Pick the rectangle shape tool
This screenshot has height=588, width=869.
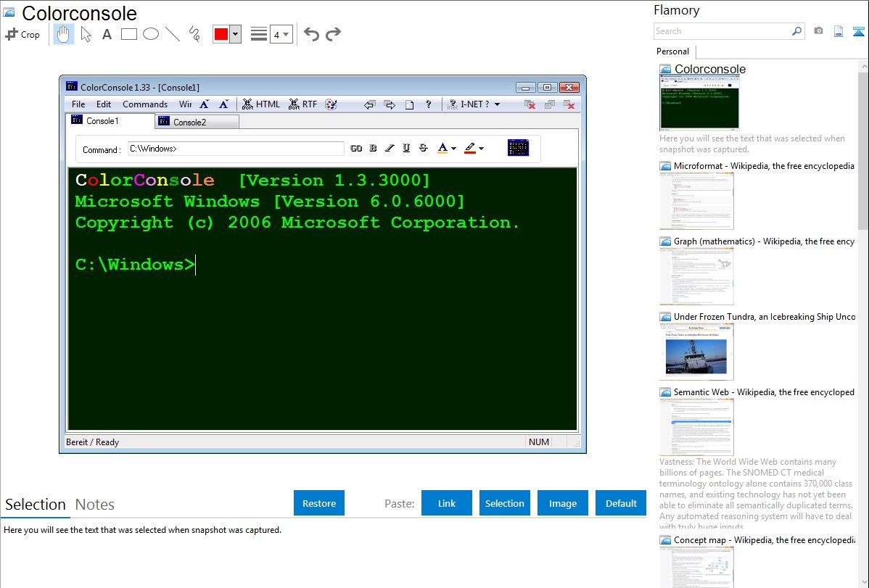click(129, 34)
